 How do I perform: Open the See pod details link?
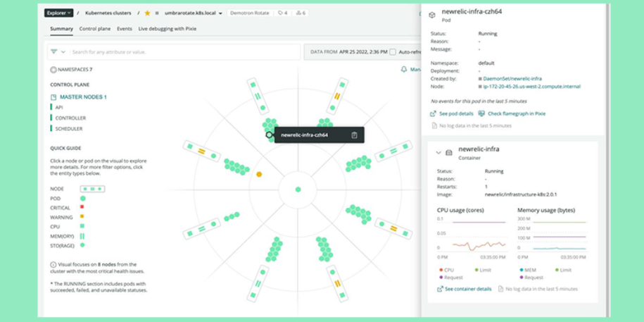click(455, 113)
